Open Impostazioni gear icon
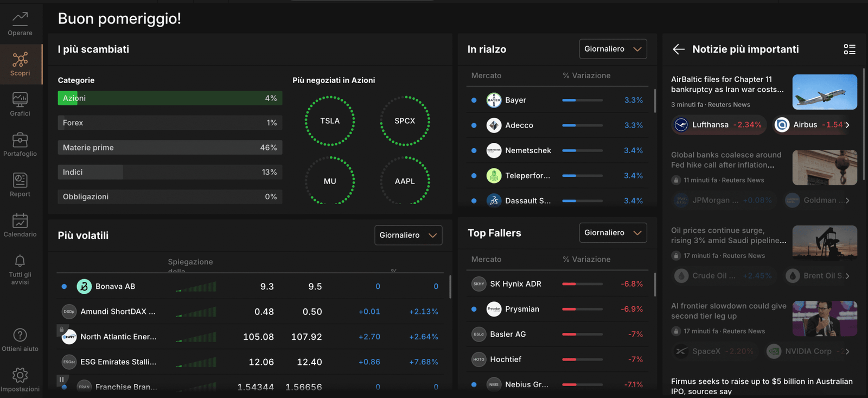Image resolution: width=868 pixels, height=398 pixels. (20, 375)
